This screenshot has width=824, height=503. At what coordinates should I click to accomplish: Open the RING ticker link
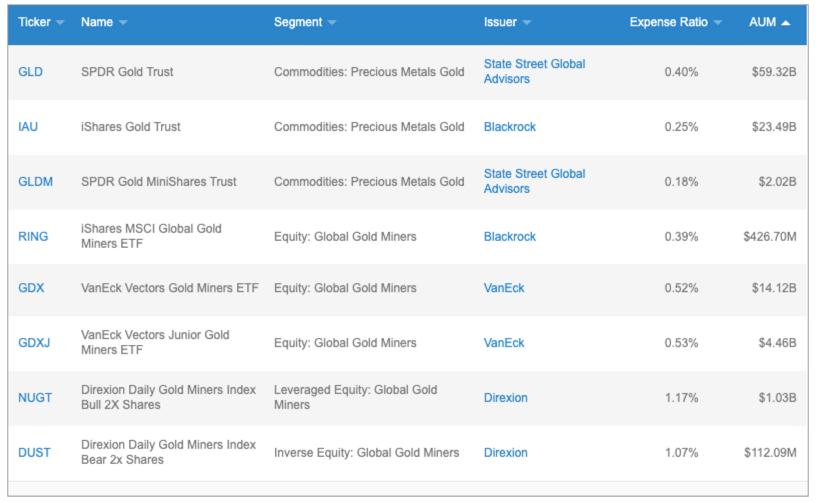(x=33, y=237)
